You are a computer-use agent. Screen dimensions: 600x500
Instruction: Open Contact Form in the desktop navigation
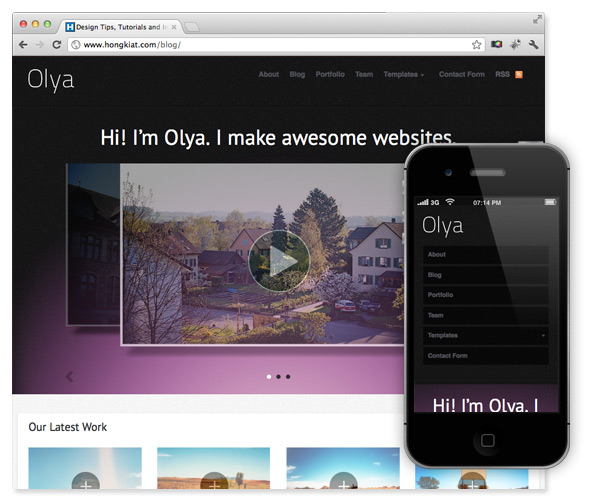point(461,75)
